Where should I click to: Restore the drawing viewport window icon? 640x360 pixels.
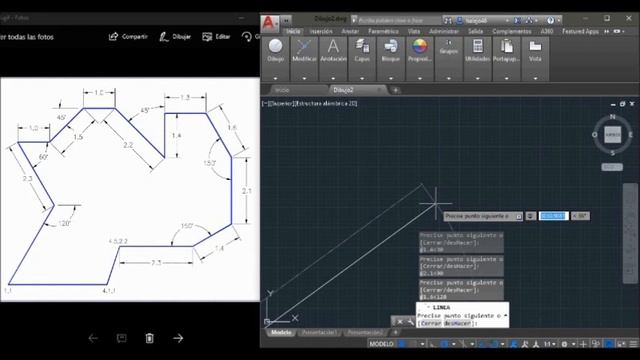pyautogui.click(x=622, y=104)
